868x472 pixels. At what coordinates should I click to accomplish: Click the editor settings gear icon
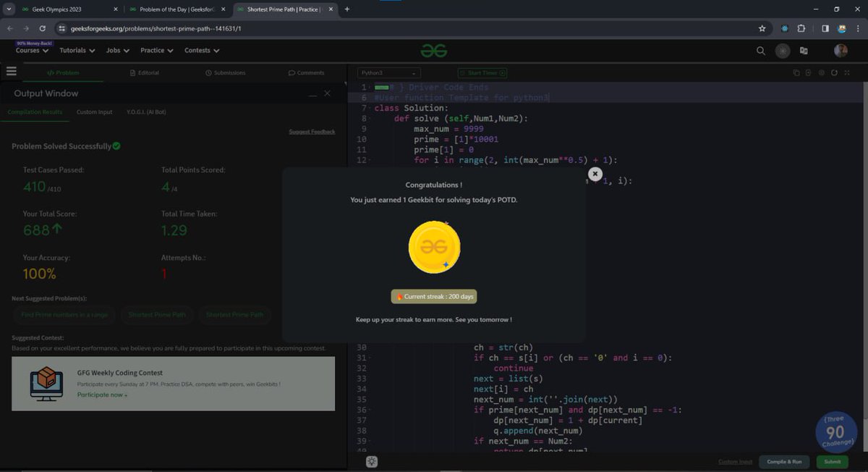tap(822, 73)
